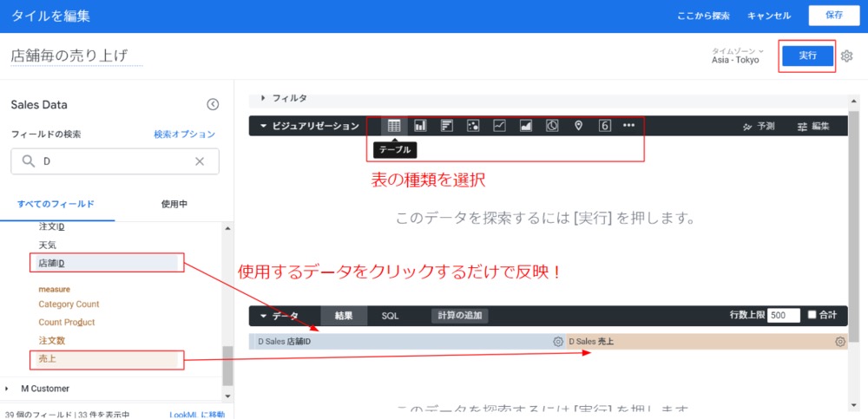The image size is (868, 419).
Task: Click field list scroll up arrow
Action: [x=227, y=227]
